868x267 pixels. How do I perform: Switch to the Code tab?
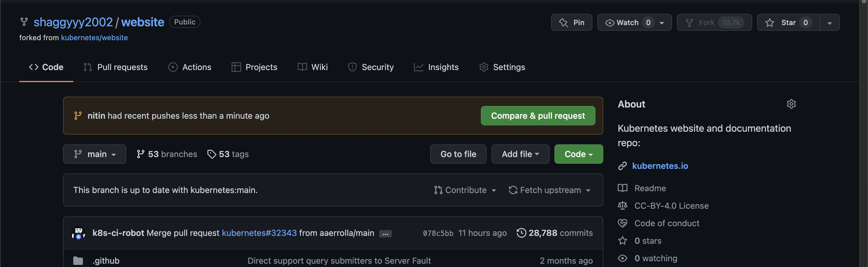tap(46, 67)
